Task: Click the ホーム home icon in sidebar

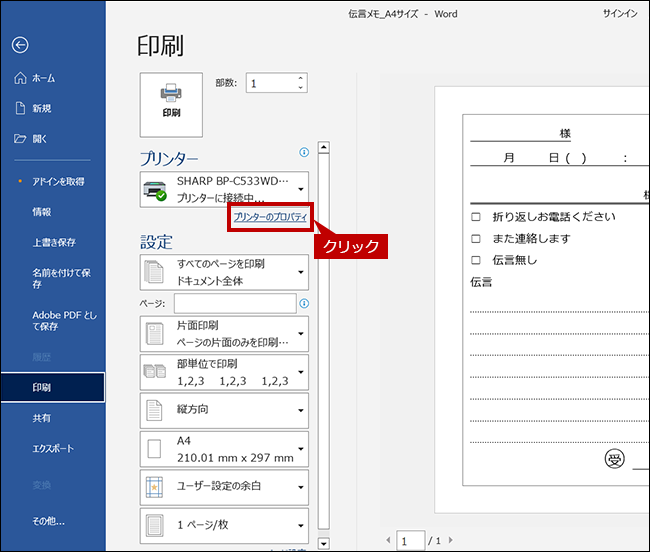Action: pos(20,78)
